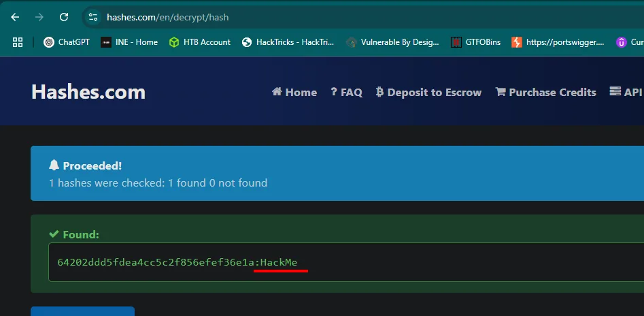Open the INE - Home bookmark
This screenshot has height=316, width=644.
[x=129, y=42]
